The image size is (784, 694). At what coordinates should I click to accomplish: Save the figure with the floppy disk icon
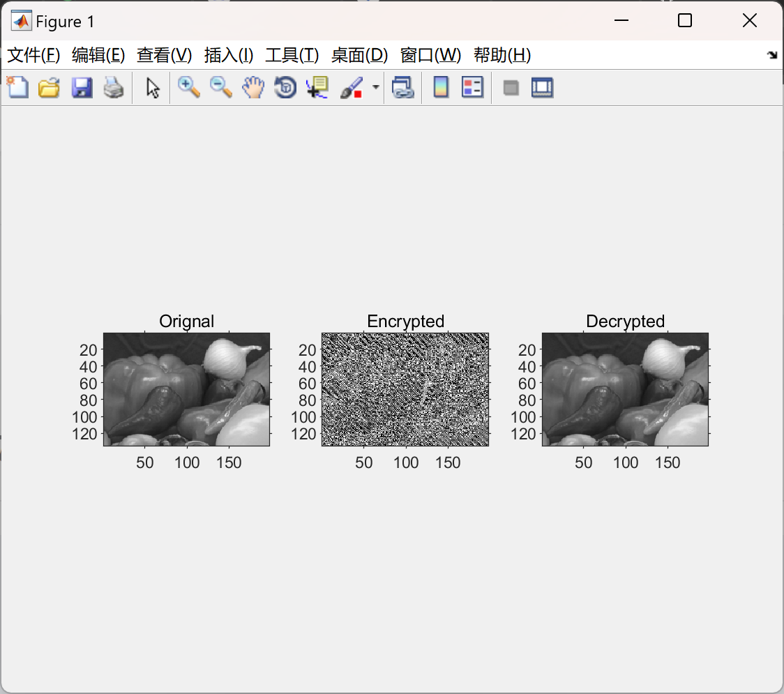tap(82, 87)
